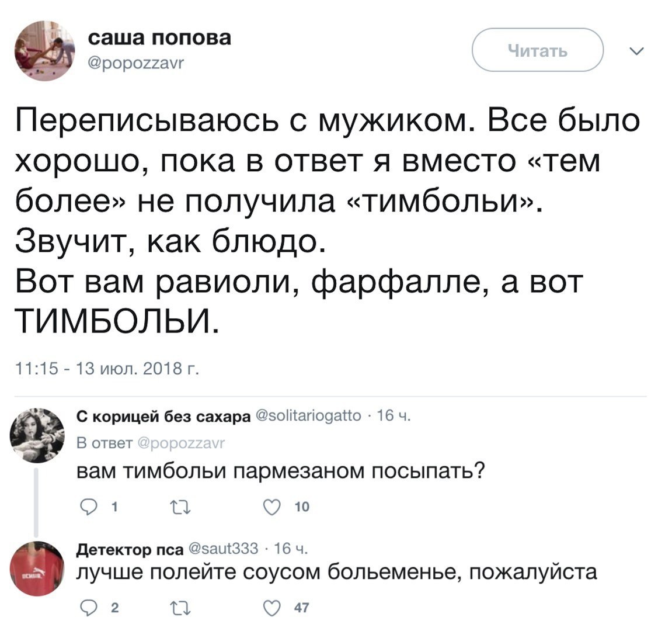The width and height of the screenshot is (672, 631).
Task: Click the саша попова display name
Action: pyautogui.click(x=159, y=38)
